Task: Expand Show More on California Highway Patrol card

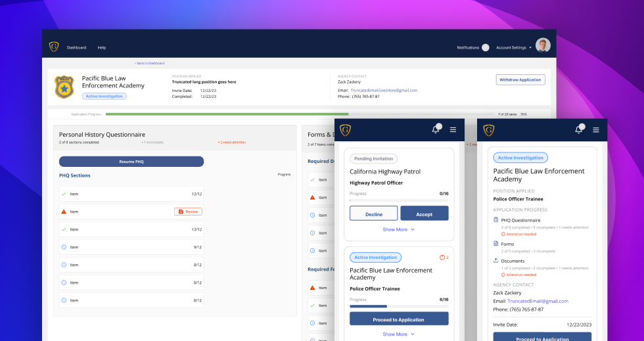Action: [399, 230]
